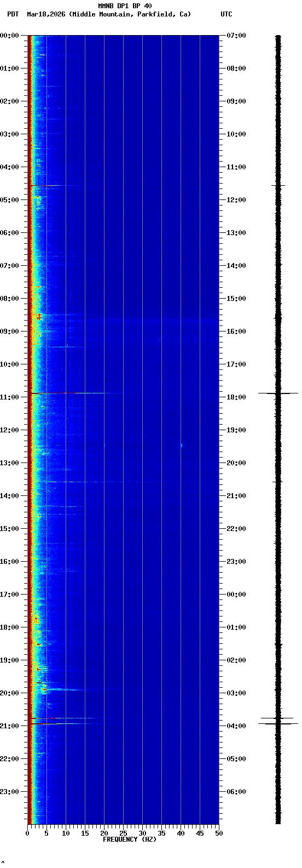Select the 11:00 PDT time label
The width and height of the screenshot is (302, 868).
(9, 397)
